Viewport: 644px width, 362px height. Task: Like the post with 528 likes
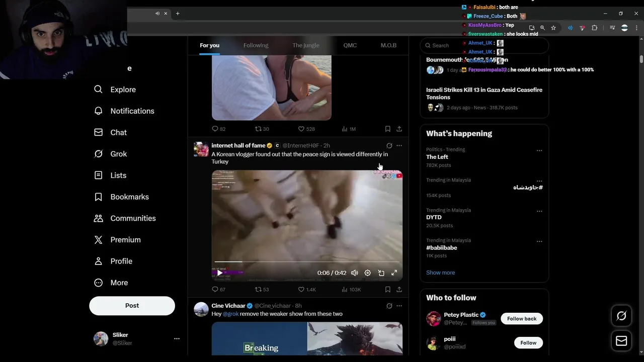tap(306, 129)
